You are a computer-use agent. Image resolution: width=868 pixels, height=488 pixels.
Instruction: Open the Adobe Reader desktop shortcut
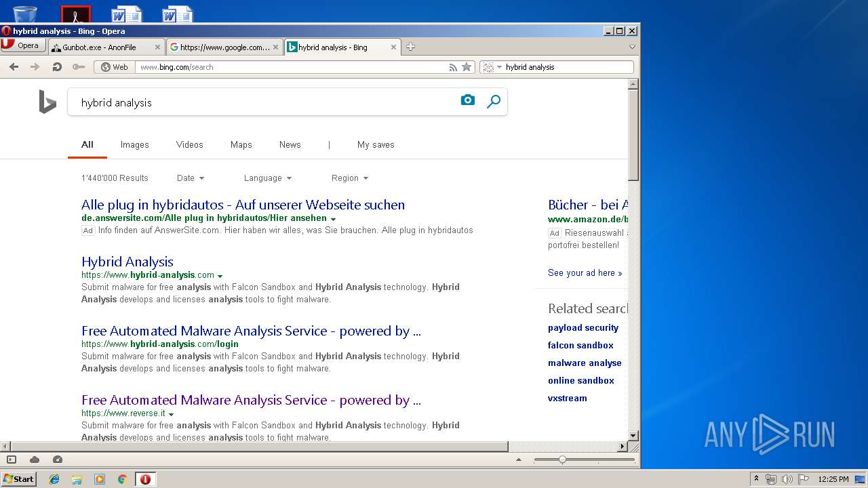[76, 14]
